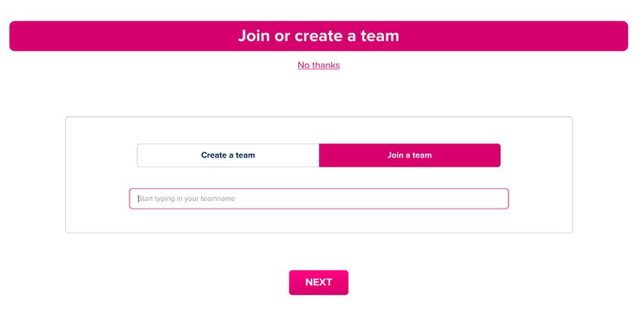The height and width of the screenshot is (314, 644).
Task: Select the underlined No thanks text
Action: [x=318, y=65]
